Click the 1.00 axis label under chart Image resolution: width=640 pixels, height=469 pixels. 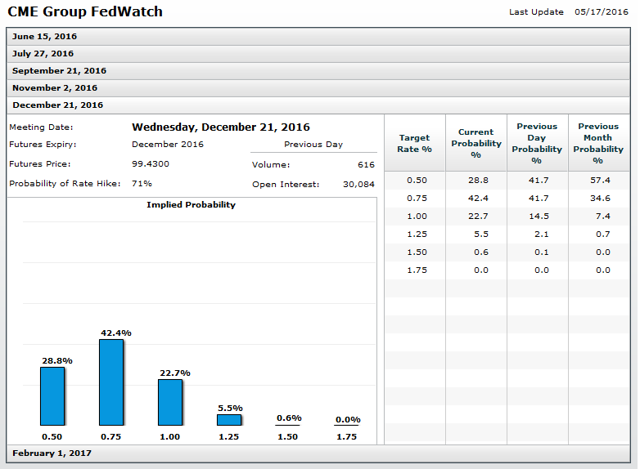[170, 437]
